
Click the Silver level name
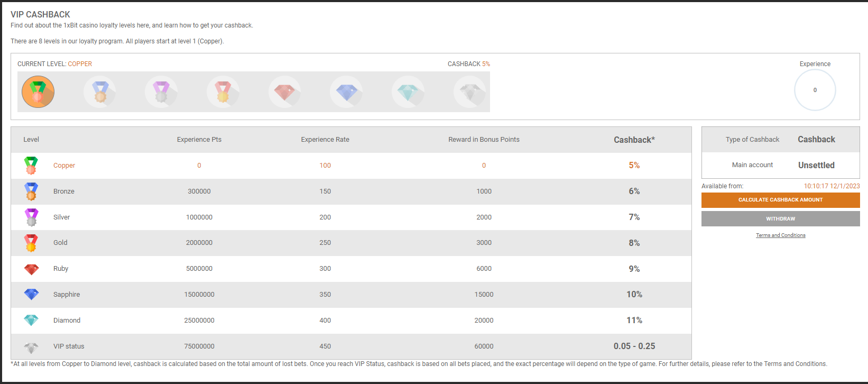pos(61,217)
